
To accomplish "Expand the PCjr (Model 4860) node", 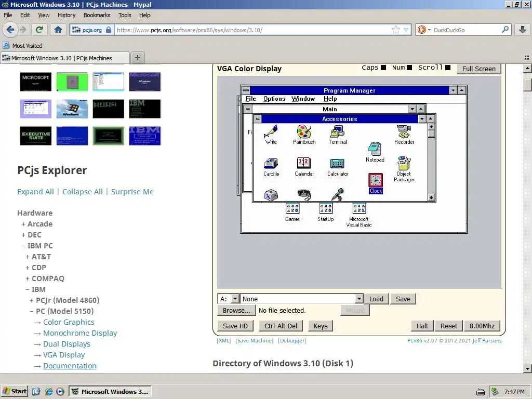I will tap(32, 300).
